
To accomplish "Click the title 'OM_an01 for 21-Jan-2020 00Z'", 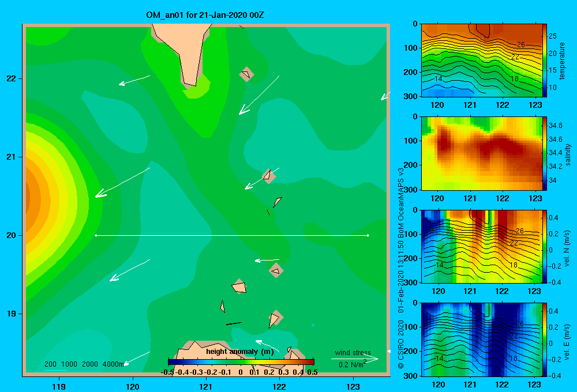I will click(205, 15).
